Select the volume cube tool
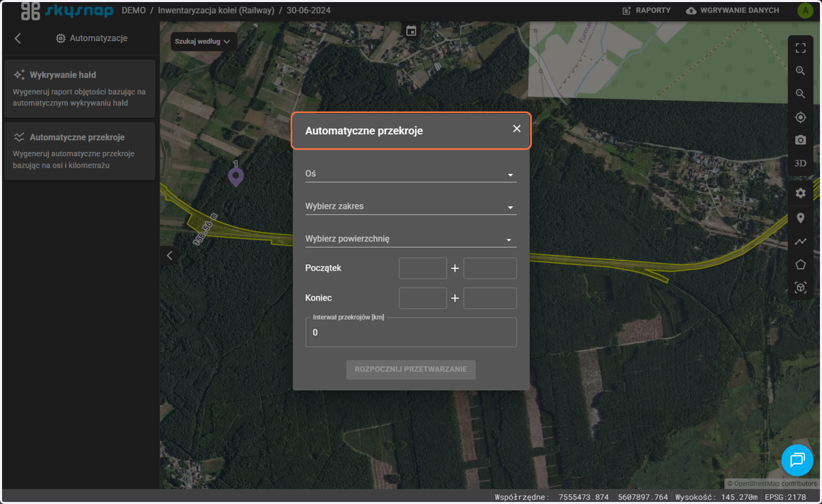The width and height of the screenshot is (822, 504). 800,288
